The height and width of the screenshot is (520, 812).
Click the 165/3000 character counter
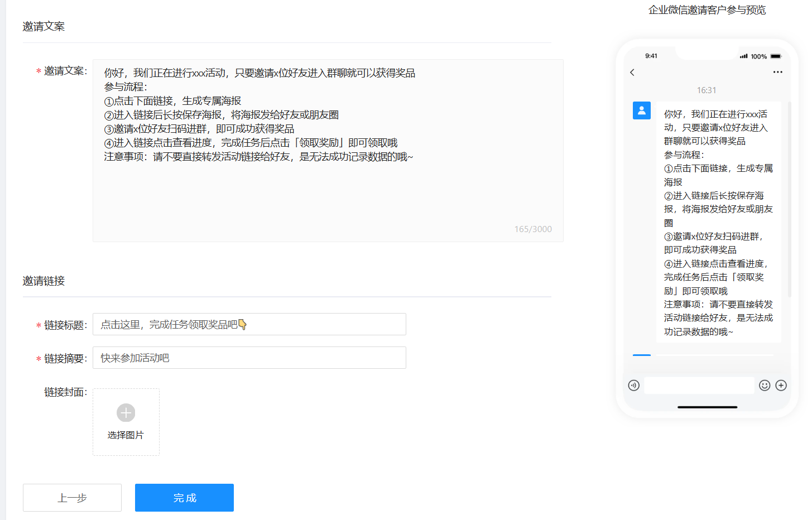(x=533, y=229)
